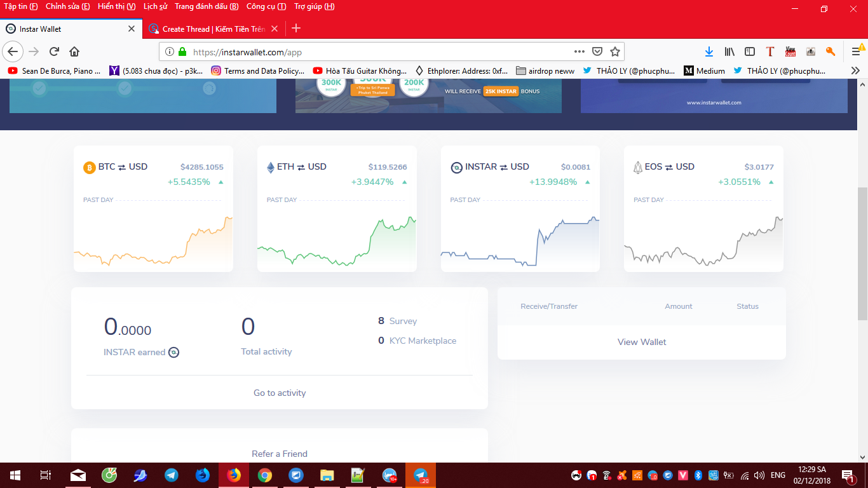Click the Go to activity link
Image resolution: width=868 pixels, height=488 pixels.
click(x=280, y=393)
